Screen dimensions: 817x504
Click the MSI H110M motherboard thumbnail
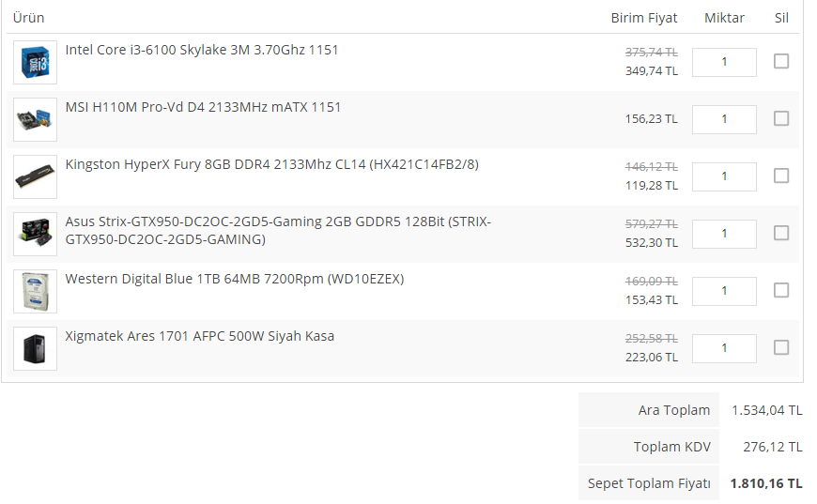click(35, 119)
